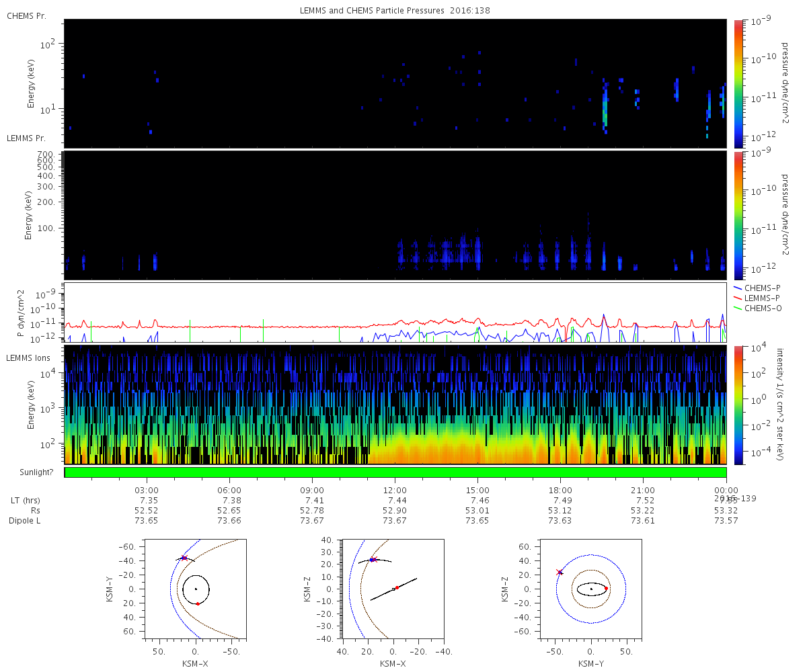Click the 03:00 time axis label
The height and width of the screenshot is (672, 807).
coord(147,491)
